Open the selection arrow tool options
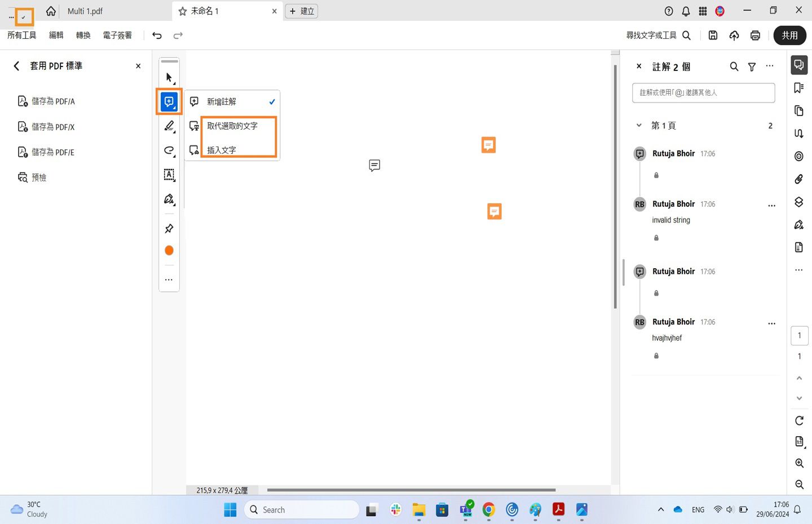The image size is (812, 524). click(169, 77)
